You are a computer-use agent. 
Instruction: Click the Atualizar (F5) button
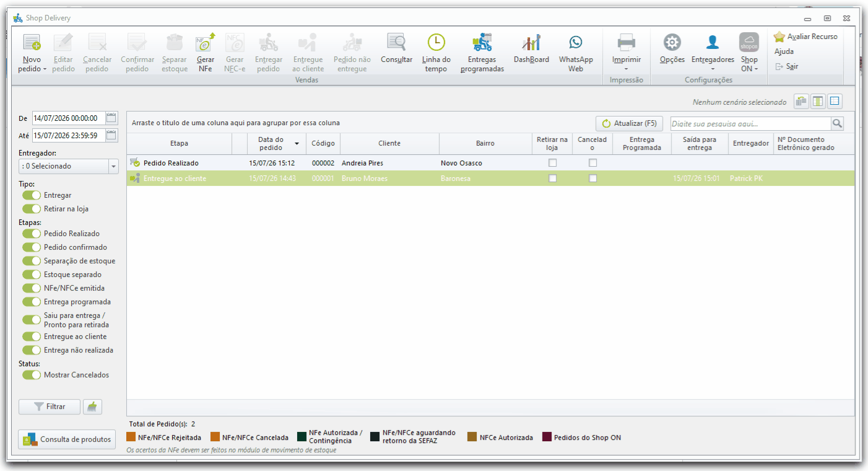tap(629, 123)
